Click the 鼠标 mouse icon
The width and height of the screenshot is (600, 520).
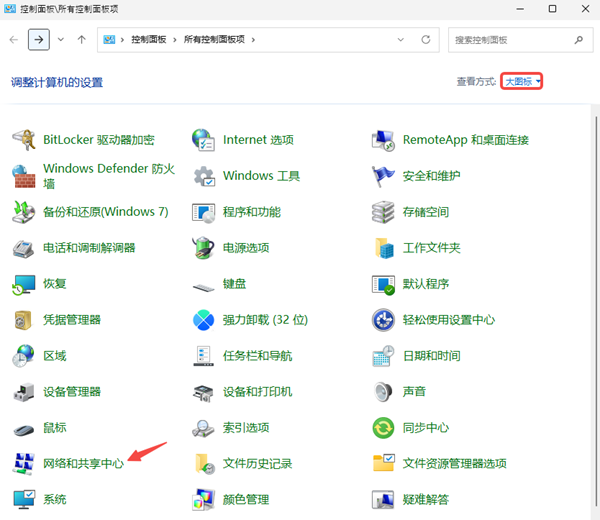pos(24,429)
